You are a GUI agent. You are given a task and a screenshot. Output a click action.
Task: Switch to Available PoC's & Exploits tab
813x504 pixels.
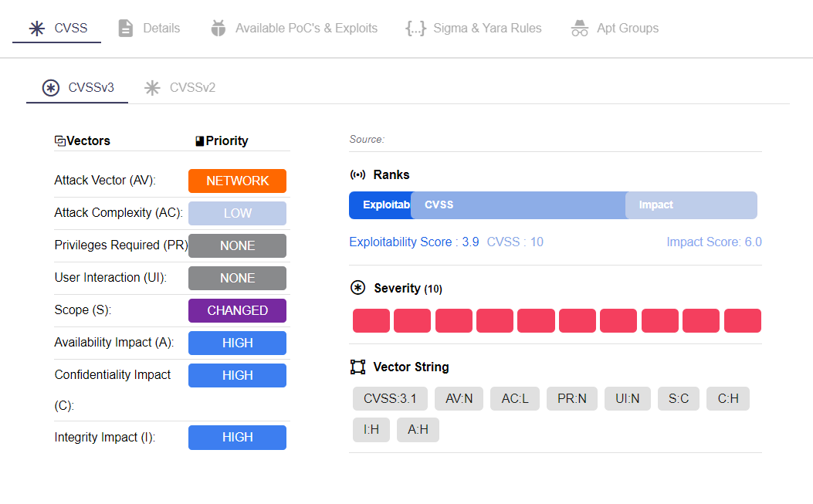point(294,28)
